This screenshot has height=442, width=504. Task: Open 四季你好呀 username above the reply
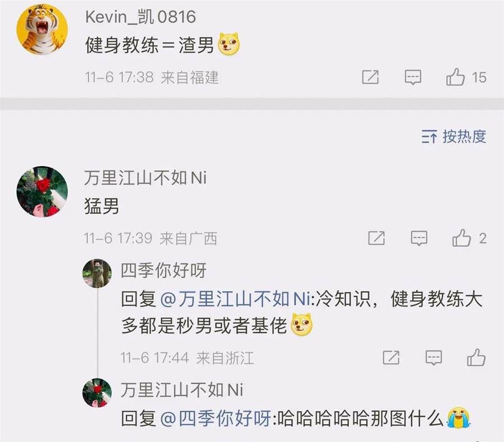point(164,270)
